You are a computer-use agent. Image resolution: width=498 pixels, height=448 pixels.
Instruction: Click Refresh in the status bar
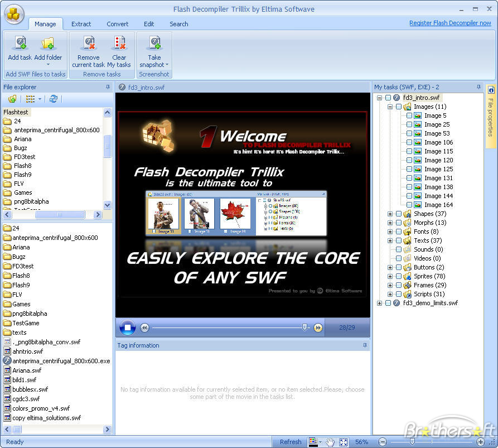291,442
